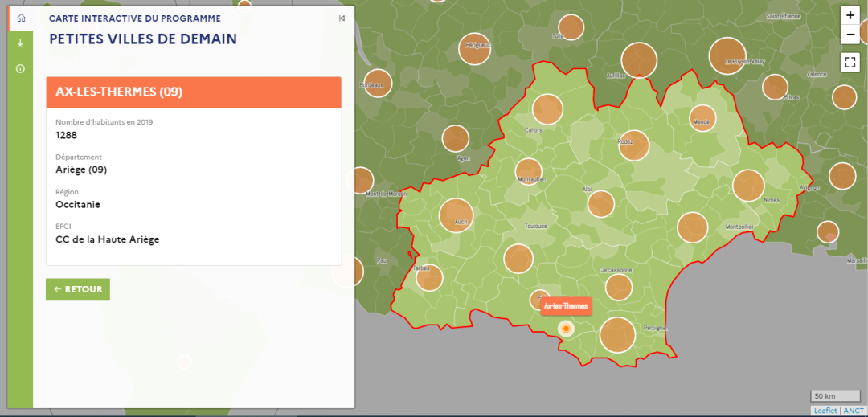Select the cluster circle near Nîmes
Viewport: 868px width, 417px height.
(748, 186)
